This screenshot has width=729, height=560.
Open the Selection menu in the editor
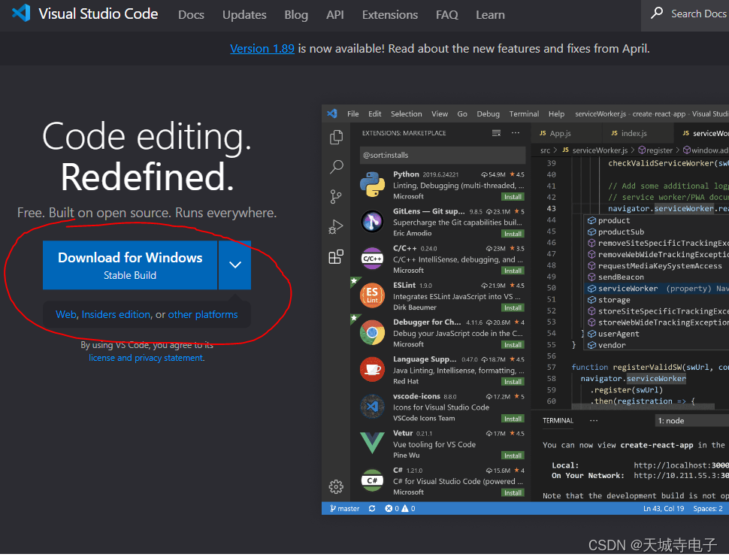[x=407, y=114]
